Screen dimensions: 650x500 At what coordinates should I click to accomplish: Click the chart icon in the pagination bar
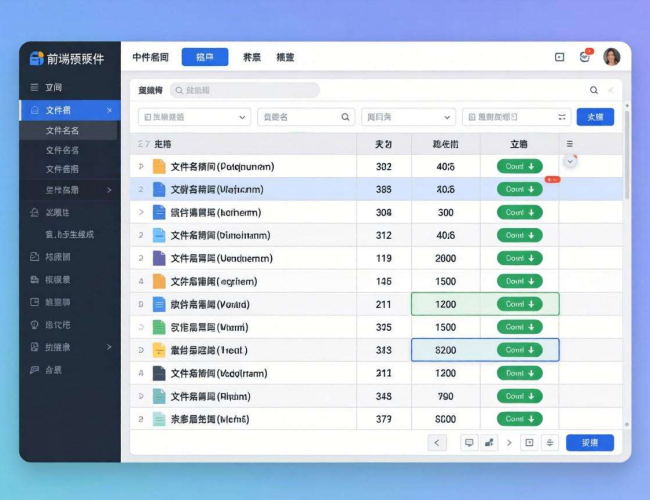[x=489, y=443]
